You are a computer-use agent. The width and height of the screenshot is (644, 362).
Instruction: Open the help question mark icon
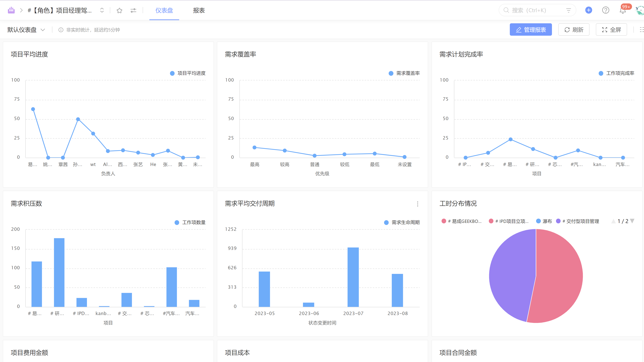tap(606, 10)
